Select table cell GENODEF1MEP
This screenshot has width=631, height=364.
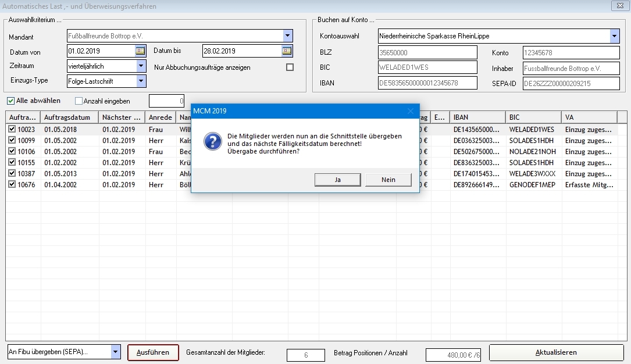(x=534, y=184)
